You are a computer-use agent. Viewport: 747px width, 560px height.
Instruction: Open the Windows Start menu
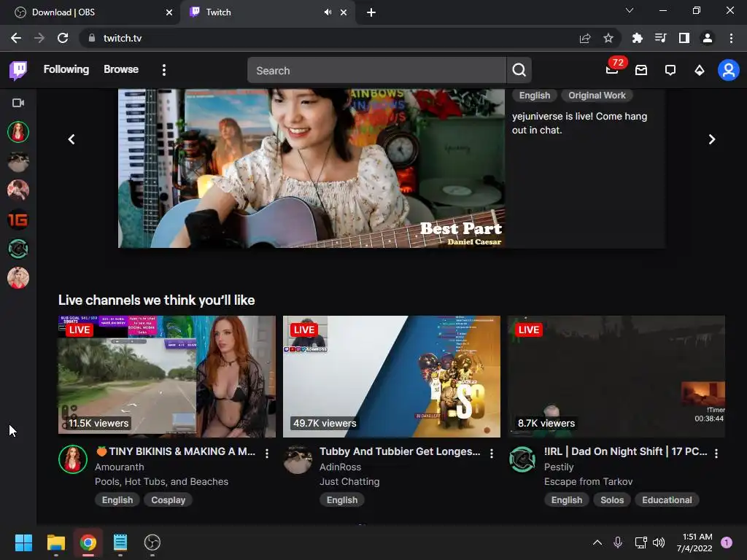[23, 542]
